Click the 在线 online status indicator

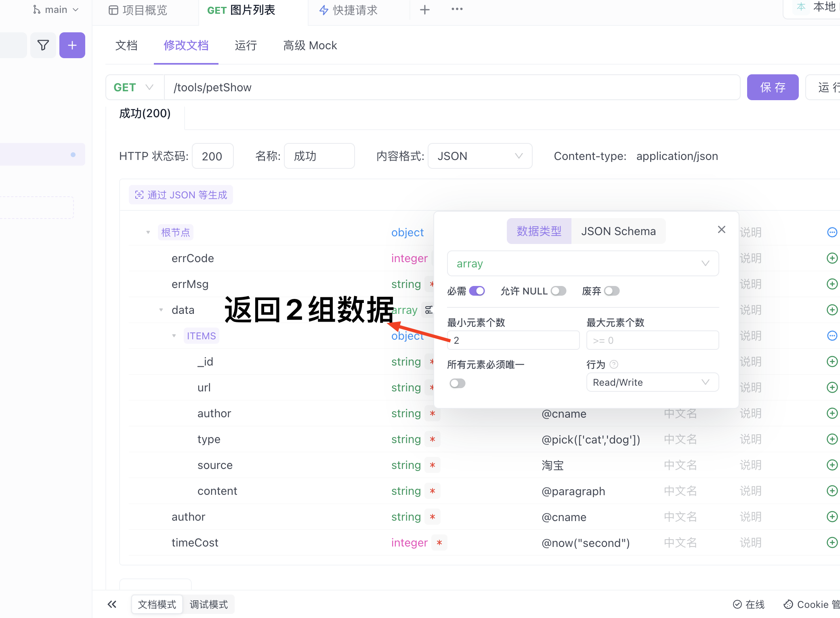(749, 604)
